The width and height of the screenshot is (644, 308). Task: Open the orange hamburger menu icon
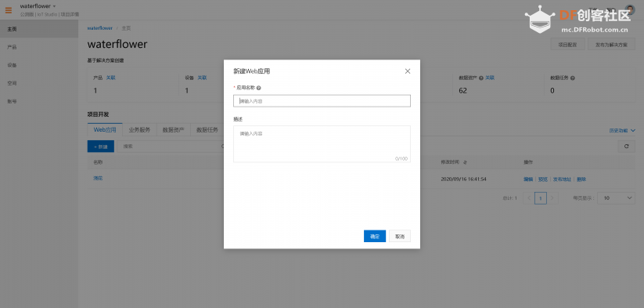coord(8,10)
